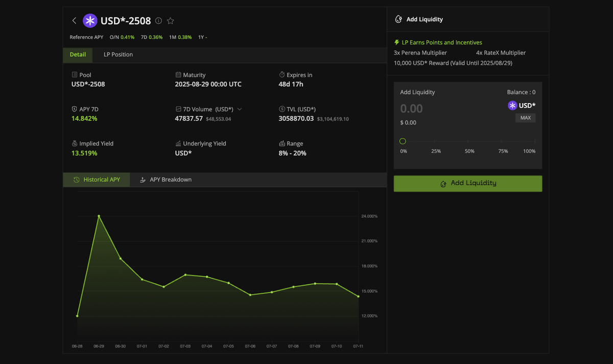Click the 7D Volume icon
The height and width of the screenshot is (364, 613).
tap(178, 109)
